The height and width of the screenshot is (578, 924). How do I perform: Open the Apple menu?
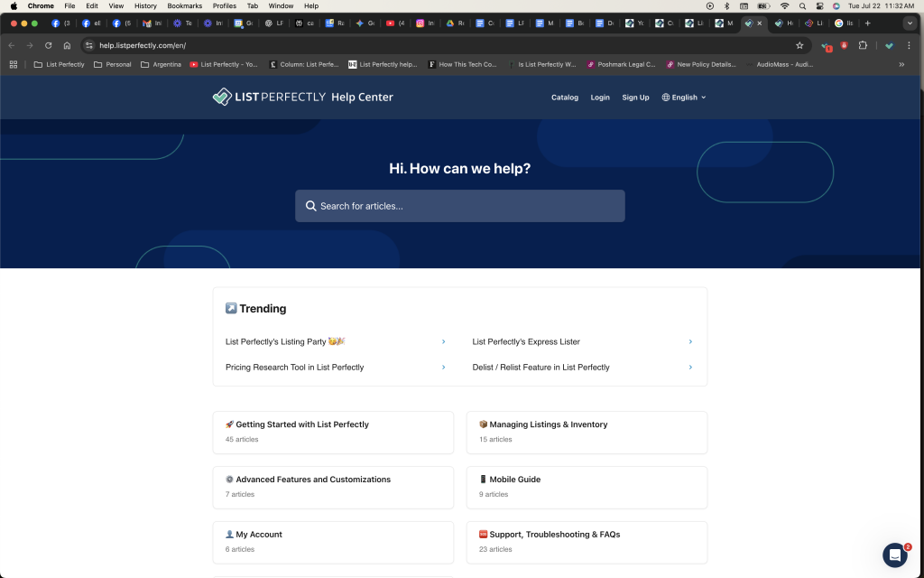[14, 6]
